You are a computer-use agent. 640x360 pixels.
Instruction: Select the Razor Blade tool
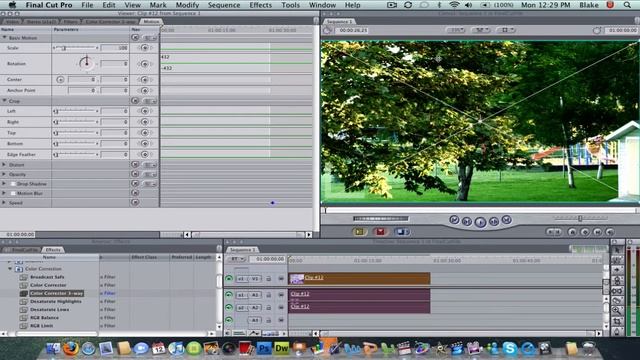tap(617, 301)
